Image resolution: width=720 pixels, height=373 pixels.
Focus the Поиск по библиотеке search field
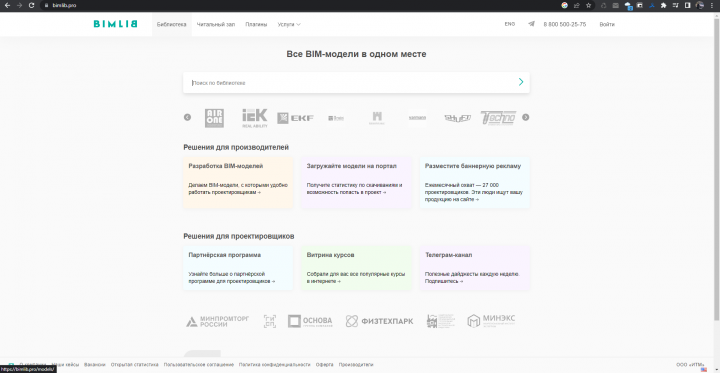[351, 83]
